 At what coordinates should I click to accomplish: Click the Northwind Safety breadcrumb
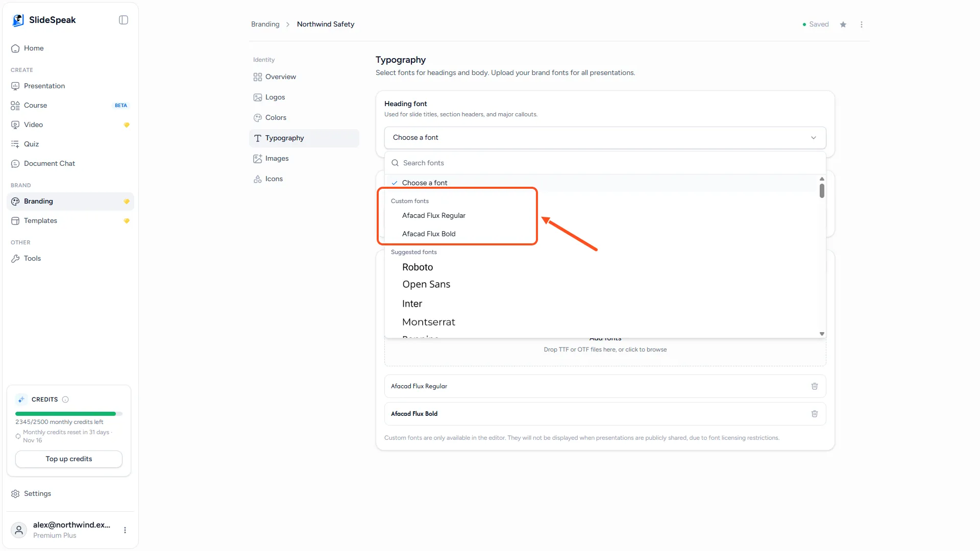326,24
